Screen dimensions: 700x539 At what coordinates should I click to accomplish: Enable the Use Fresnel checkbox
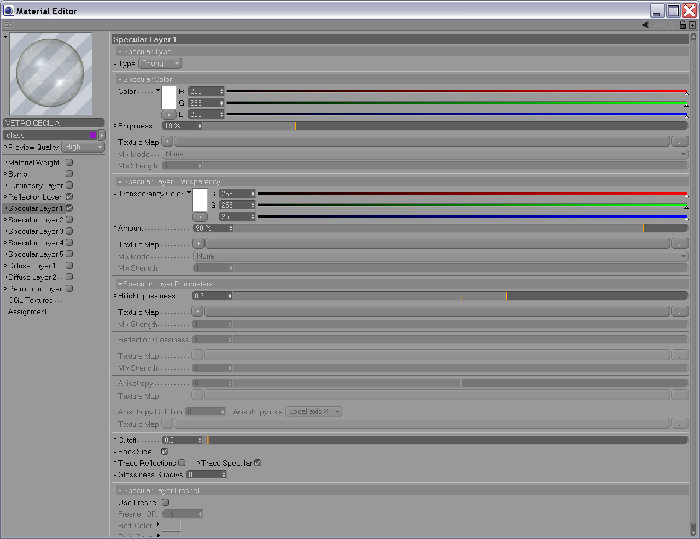[165, 502]
